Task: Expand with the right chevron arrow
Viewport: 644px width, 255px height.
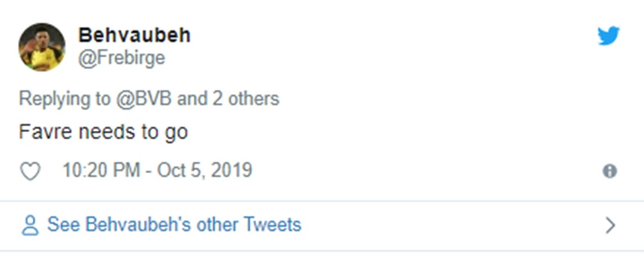Action: 610,226
